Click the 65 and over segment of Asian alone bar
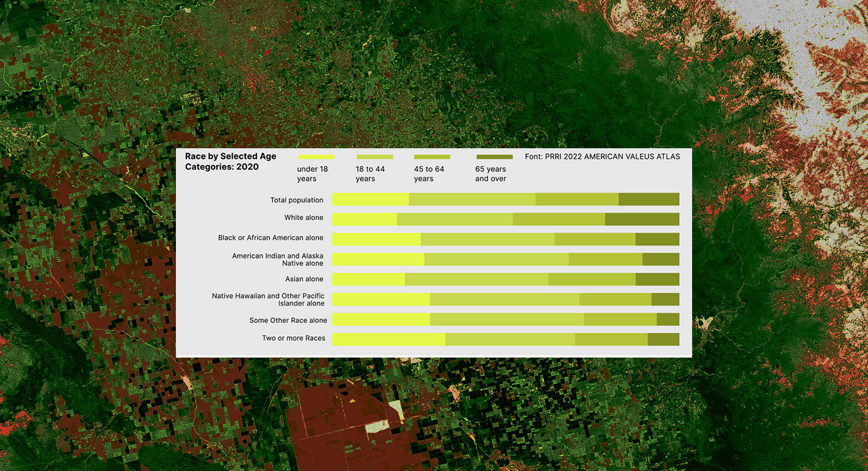868x471 pixels. coord(657,279)
